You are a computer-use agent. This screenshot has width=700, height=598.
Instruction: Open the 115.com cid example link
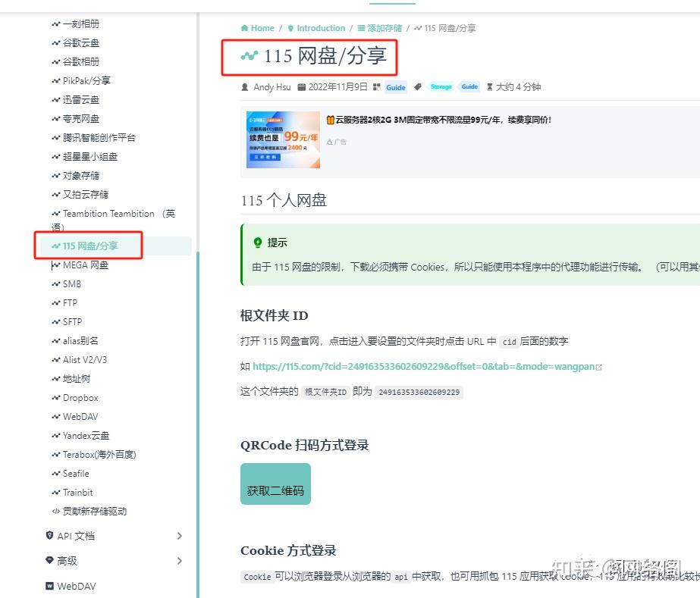(420, 366)
